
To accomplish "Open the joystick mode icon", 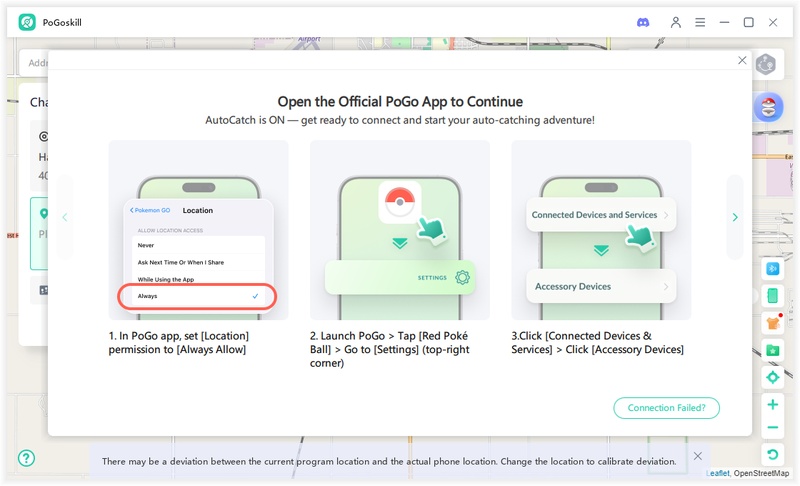I will (x=765, y=64).
